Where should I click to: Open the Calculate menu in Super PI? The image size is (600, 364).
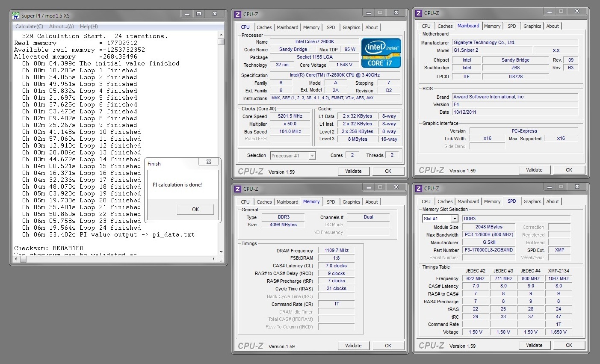(x=29, y=27)
